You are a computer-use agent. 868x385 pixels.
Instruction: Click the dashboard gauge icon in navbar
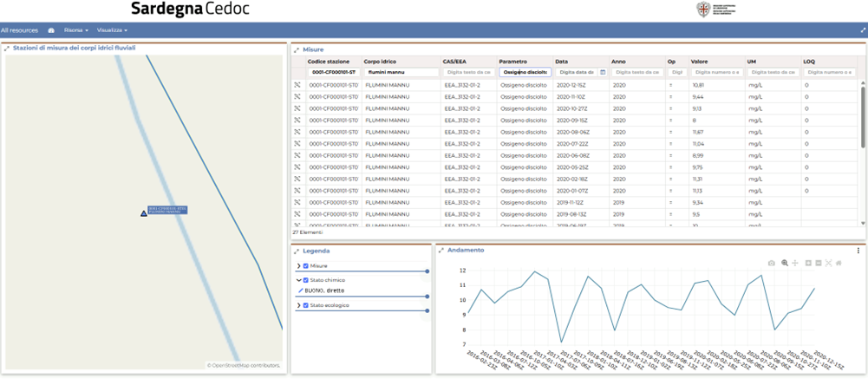51,30
